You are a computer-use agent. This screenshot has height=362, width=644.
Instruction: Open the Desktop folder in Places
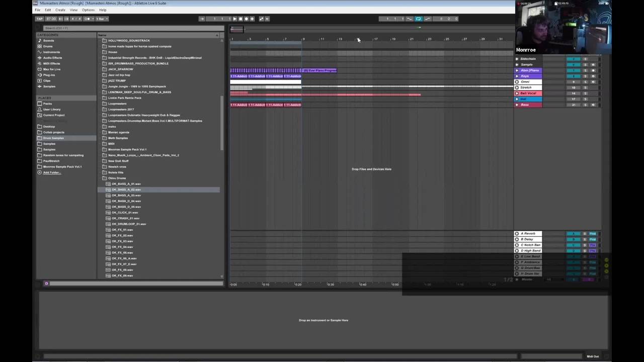point(49,127)
